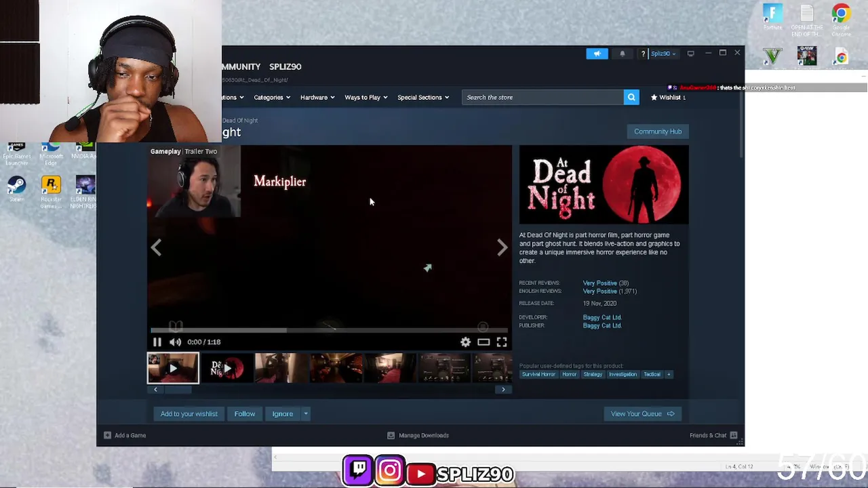Mute the trailer volume speaker
This screenshot has height=488, width=868.
click(175, 342)
